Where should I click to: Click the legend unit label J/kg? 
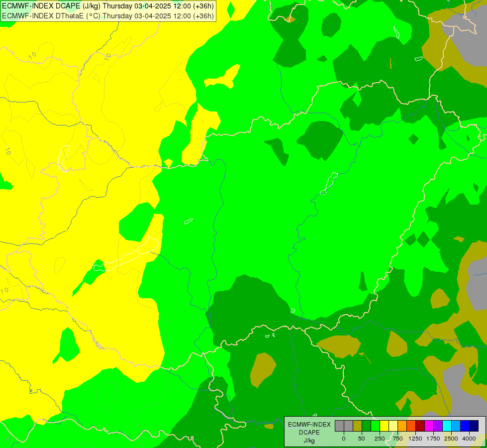click(x=309, y=441)
